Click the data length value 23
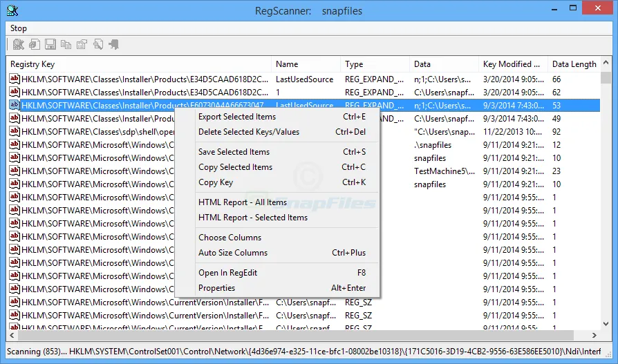Image resolution: width=618 pixels, height=364 pixels. [556, 171]
